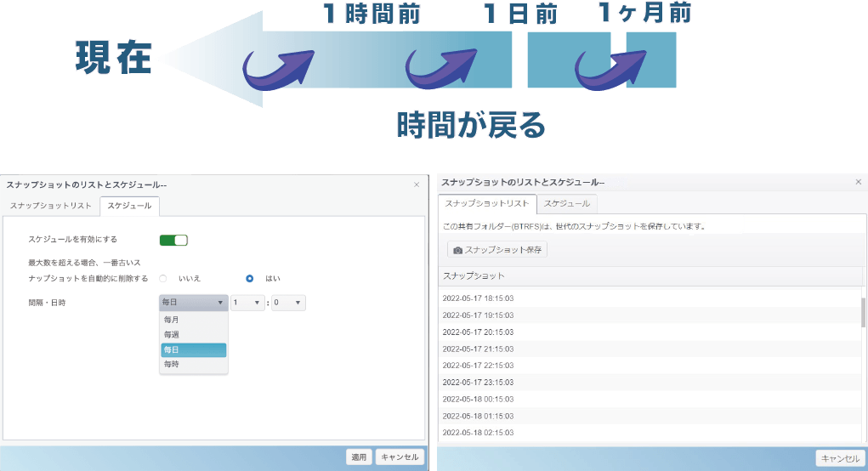Open the hour dropdown showing 1

tap(247, 303)
